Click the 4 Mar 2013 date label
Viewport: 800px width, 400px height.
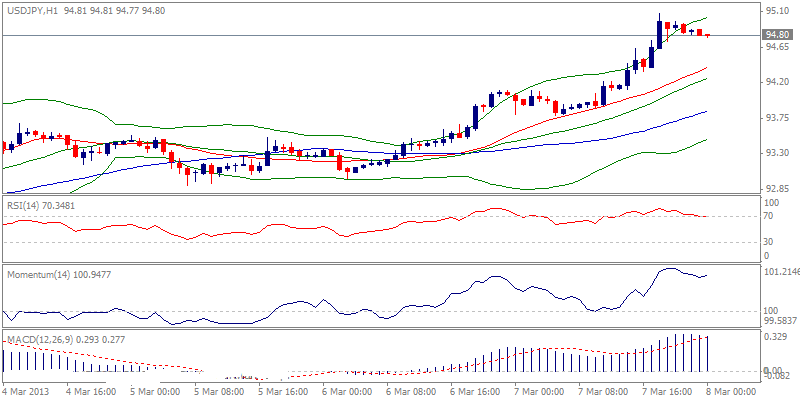pos(25,390)
